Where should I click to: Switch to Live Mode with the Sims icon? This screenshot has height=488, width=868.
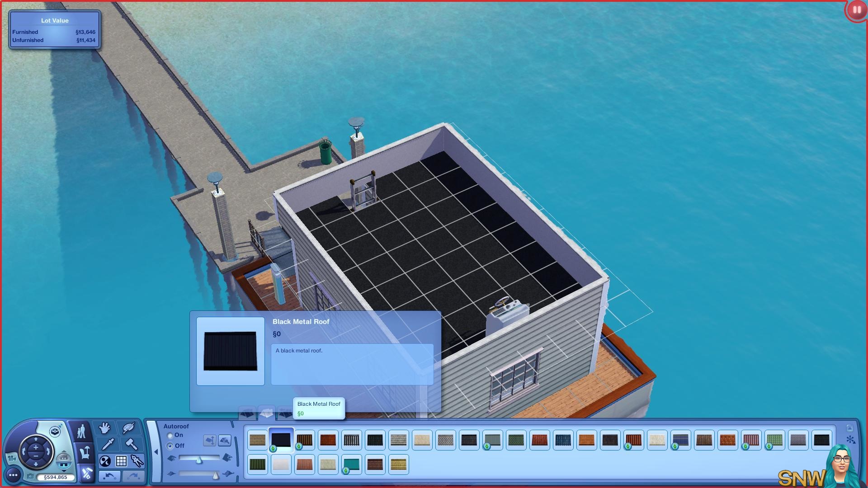pyautogui.click(x=81, y=432)
